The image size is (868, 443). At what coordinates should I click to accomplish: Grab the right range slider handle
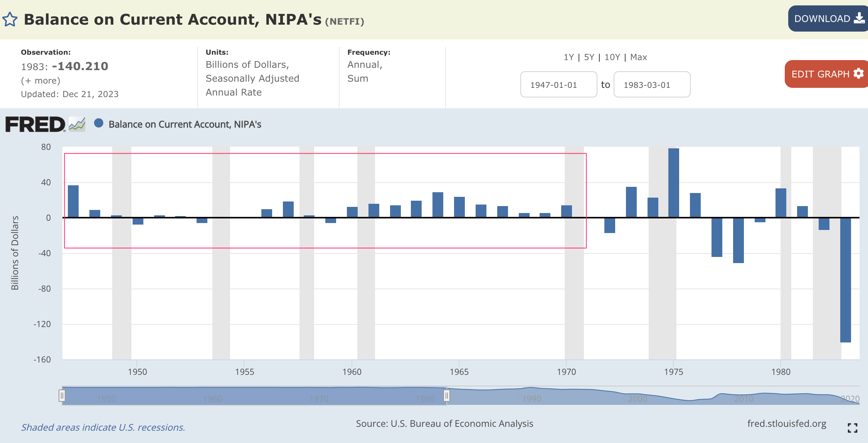[x=446, y=396]
